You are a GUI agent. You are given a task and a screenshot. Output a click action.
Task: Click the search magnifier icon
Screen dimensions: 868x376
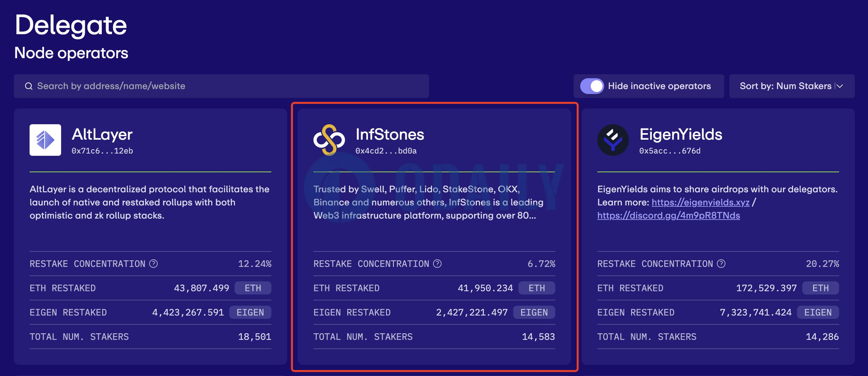point(29,86)
